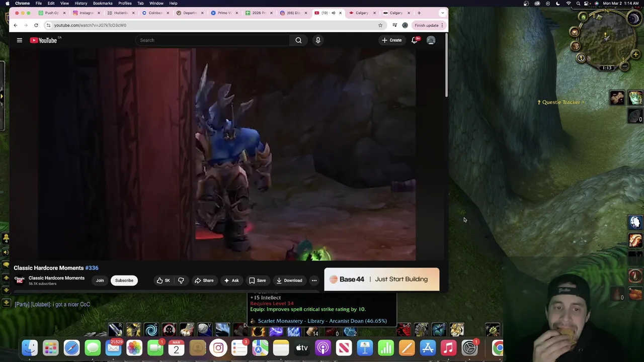This screenshot has height=362, width=644.
Task: Open YouTube notifications bell
Action: coord(415,40)
